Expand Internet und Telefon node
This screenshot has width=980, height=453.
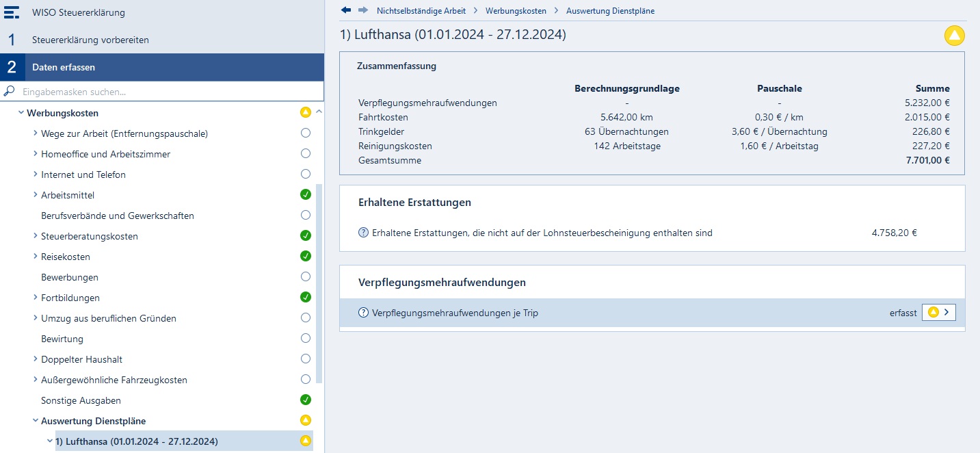tap(35, 174)
